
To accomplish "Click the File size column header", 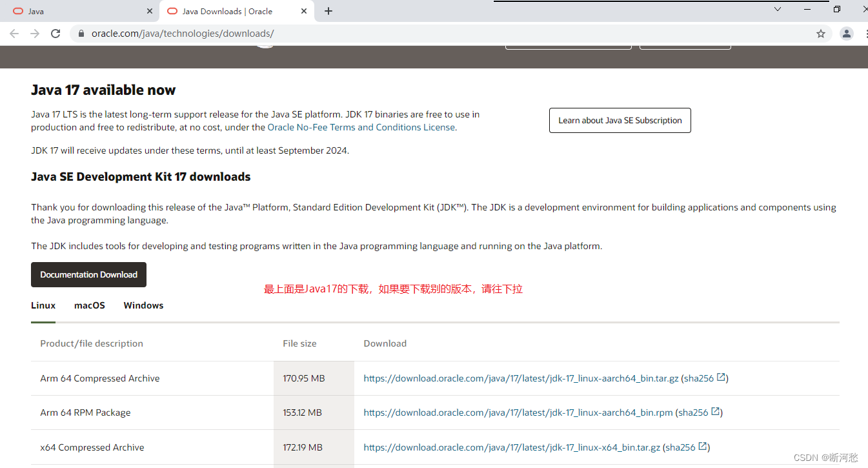I will coord(299,343).
